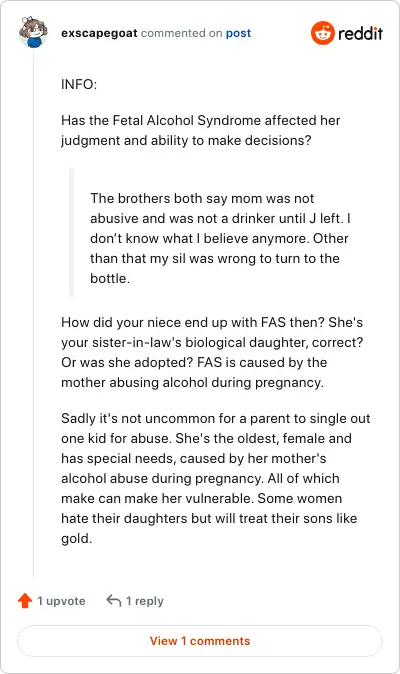Click the gray blockquote bar
Image resolution: width=400 pixels, height=674 pixels.
point(72,233)
